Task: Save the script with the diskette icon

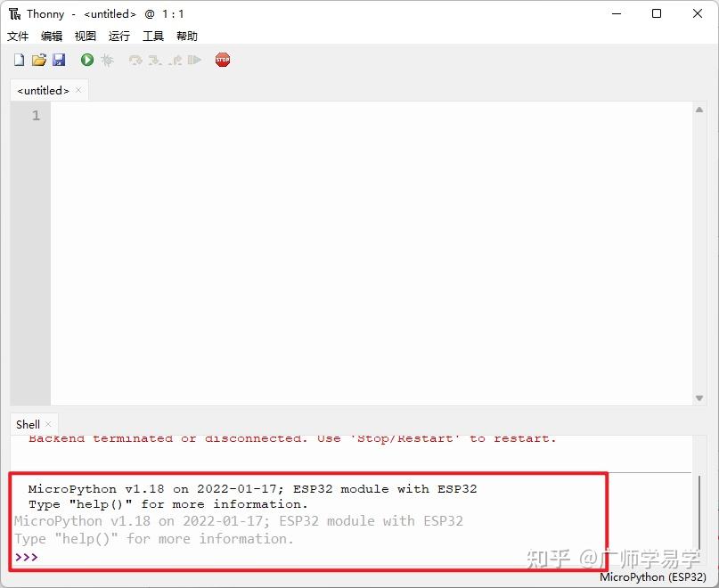Action: click(59, 60)
